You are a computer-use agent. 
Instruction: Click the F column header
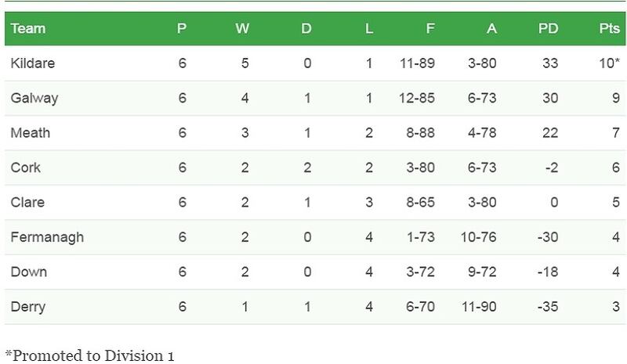(429, 29)
